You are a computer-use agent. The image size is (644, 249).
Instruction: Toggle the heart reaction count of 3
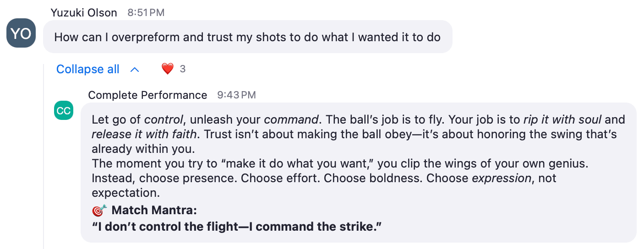click(182, 69)
